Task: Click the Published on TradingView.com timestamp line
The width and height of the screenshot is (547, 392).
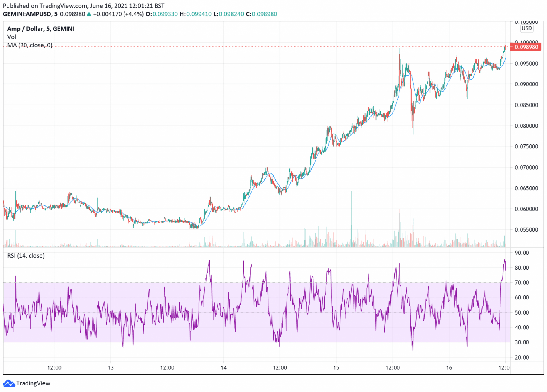Action: pos(84,6)
